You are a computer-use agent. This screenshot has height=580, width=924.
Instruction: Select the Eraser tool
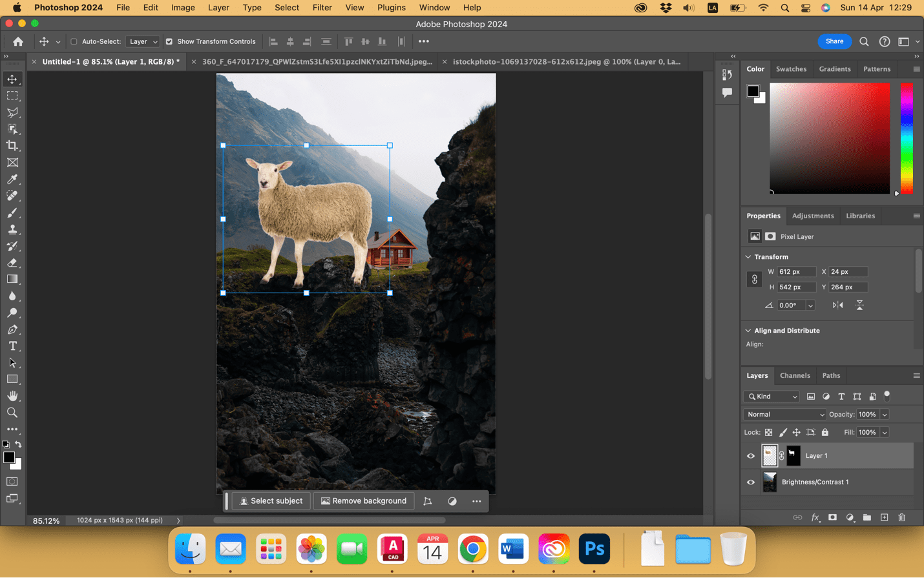(x=12, y=263)
